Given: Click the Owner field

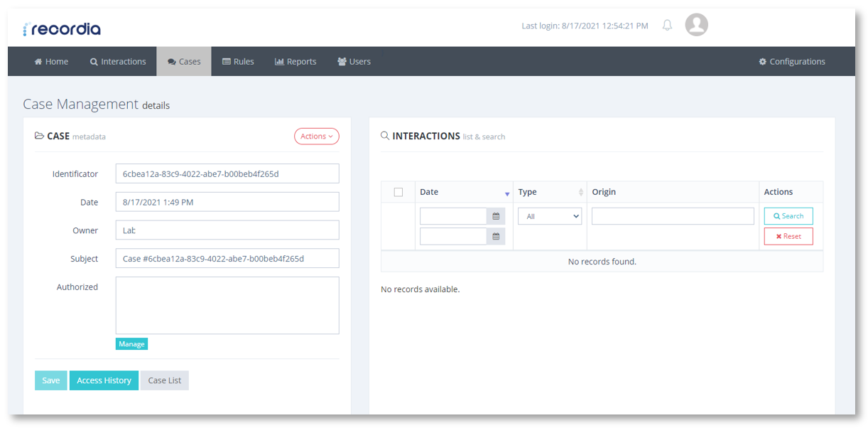Looking at the screenshot, I should [227, 230].
